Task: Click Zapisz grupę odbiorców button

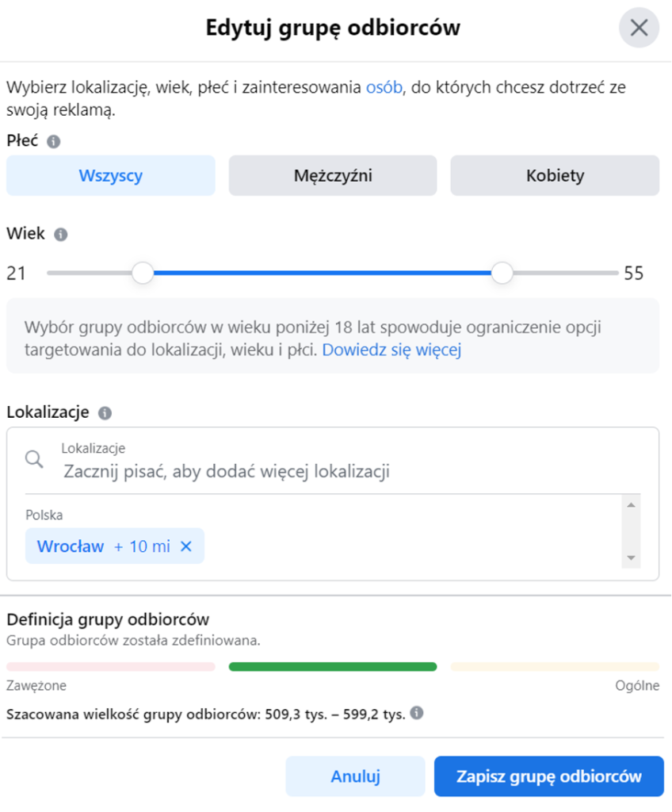Action: point(549,776)
